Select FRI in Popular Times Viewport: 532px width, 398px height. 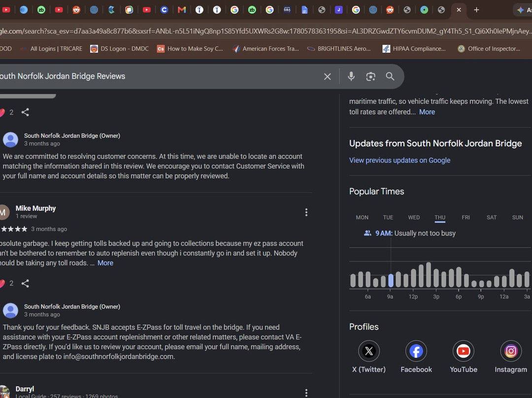pos(465,217)
